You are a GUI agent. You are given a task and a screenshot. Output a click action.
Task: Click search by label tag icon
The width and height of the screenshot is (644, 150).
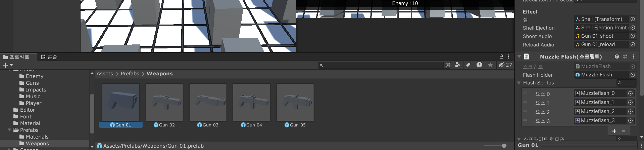[x=468, y=65]
